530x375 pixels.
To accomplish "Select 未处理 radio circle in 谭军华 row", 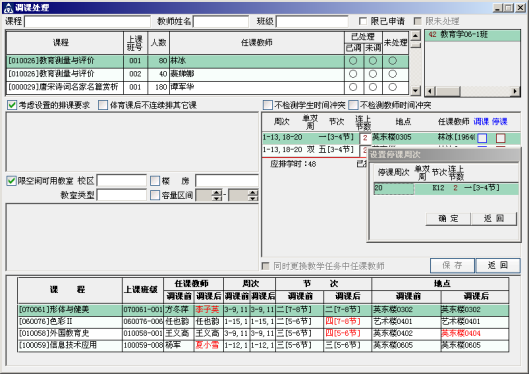I will [x=392, y=87].
